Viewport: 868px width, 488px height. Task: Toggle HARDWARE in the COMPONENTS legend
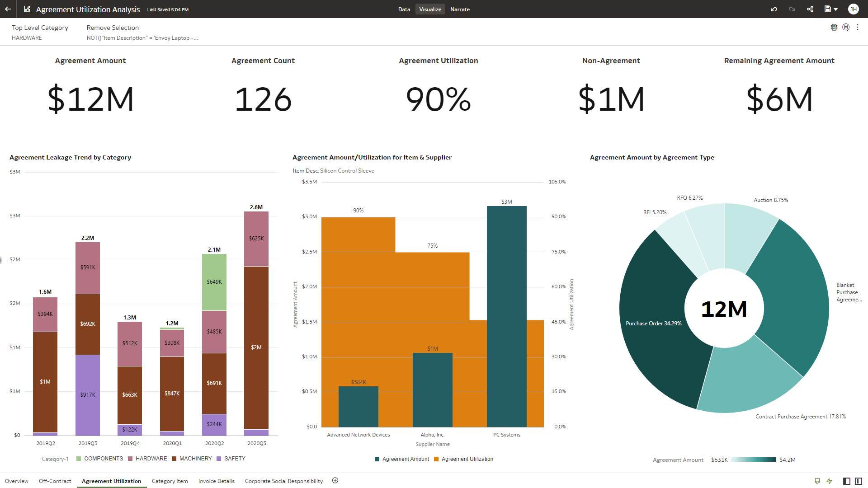coord(151,459)
